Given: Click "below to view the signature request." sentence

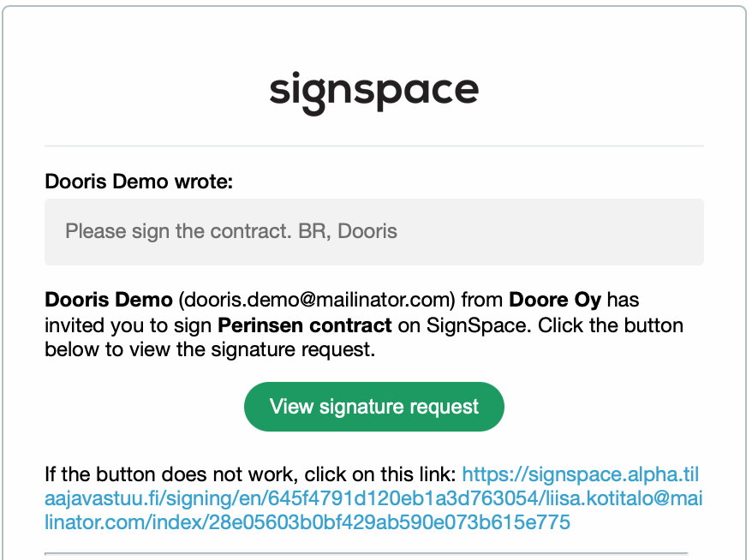Looking at the screenshot, I should pos(210,349).
